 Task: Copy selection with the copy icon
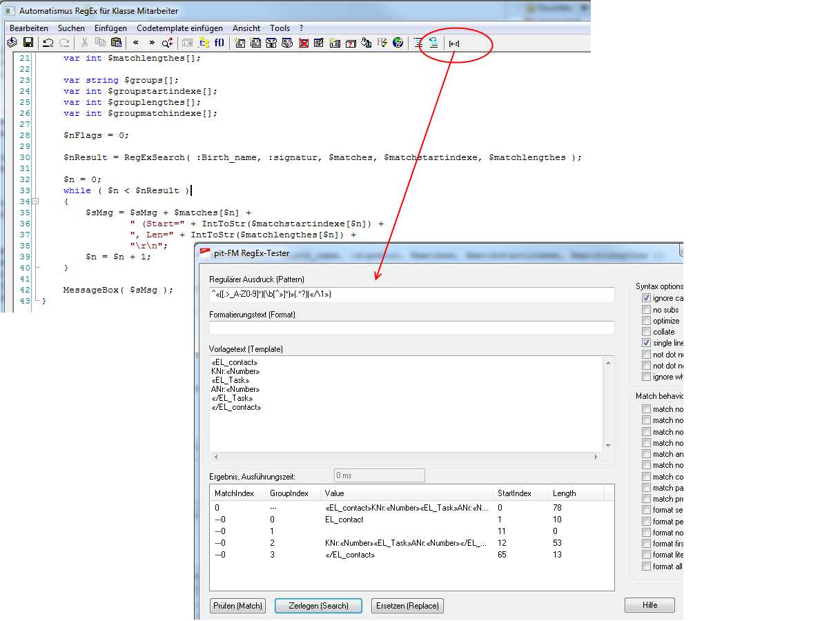pyautogui.click(x=101, y=42)
